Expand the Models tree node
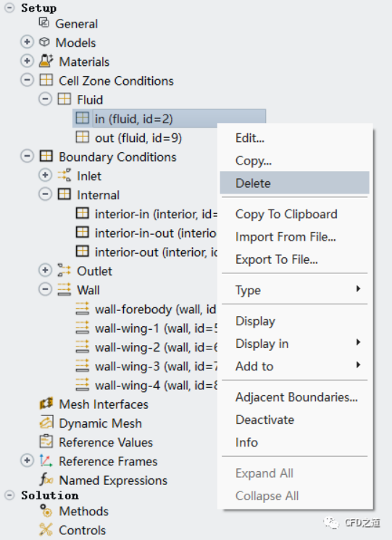 (27, 42)
